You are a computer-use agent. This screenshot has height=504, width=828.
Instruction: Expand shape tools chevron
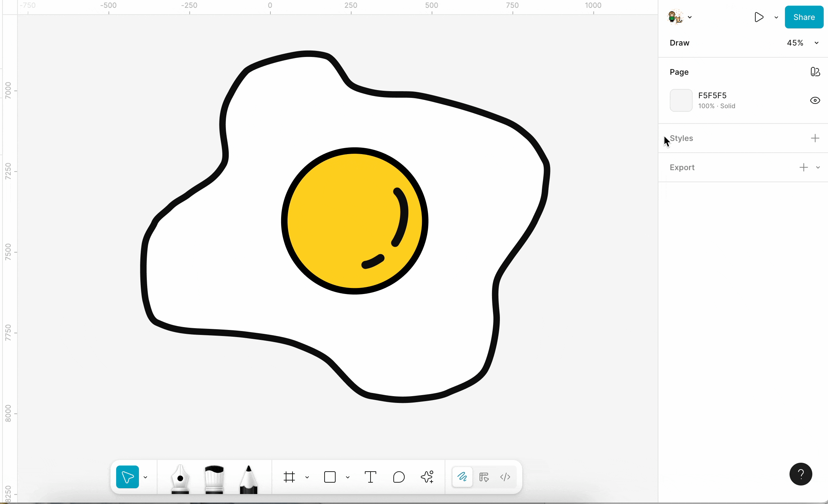(348, 477)
